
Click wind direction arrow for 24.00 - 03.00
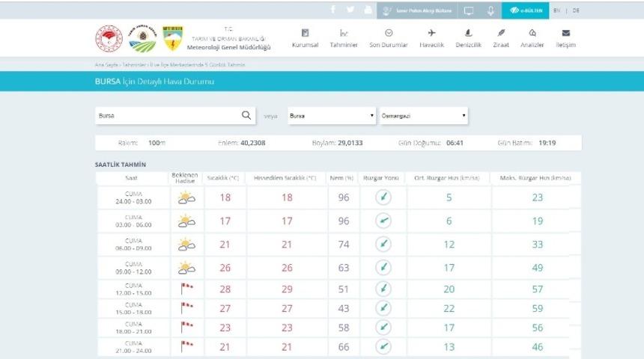[383, 197]
